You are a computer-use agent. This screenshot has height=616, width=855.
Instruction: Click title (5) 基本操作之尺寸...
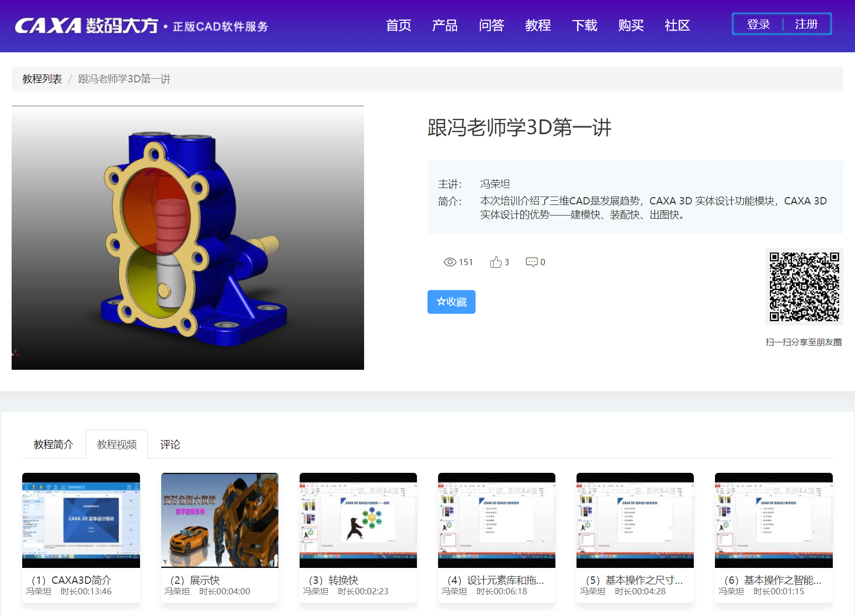click(x=631, y=580)
